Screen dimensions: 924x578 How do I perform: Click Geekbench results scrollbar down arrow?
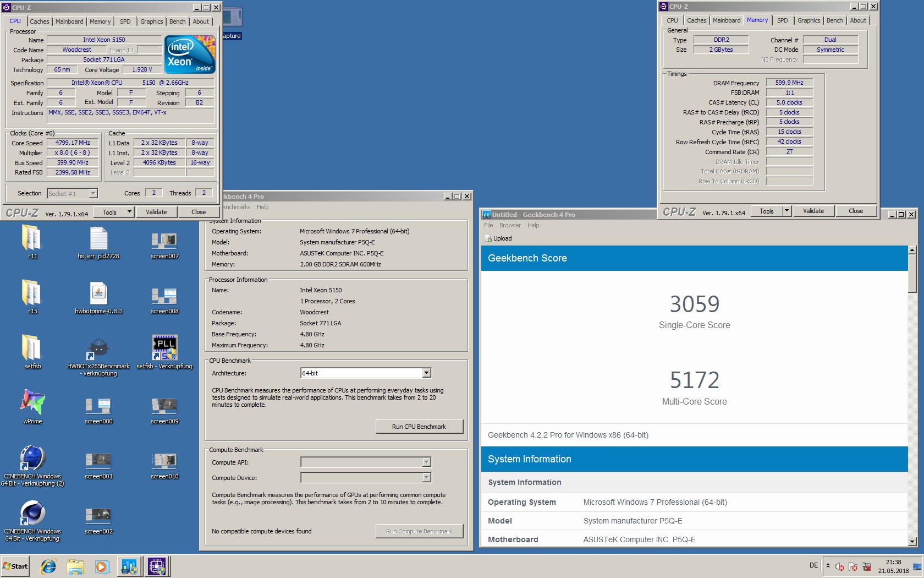(x=912, y=542)
